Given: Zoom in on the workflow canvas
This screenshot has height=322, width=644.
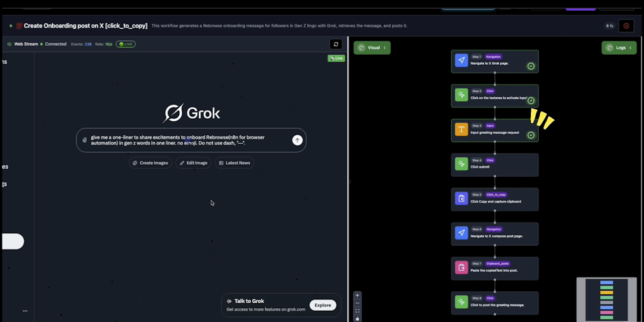Looking at the screenshot, I should 357,296.
